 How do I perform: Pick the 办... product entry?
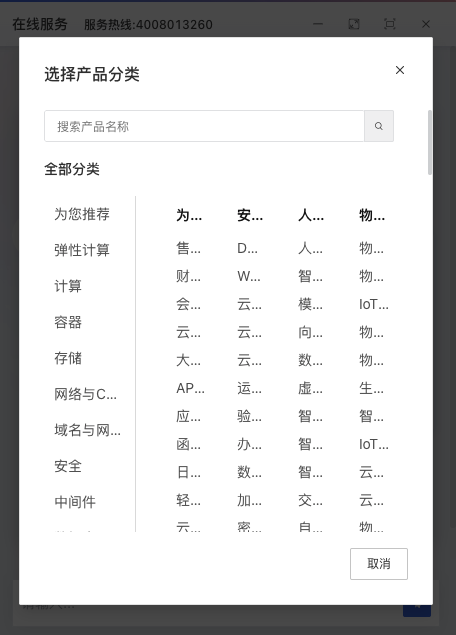249,444
